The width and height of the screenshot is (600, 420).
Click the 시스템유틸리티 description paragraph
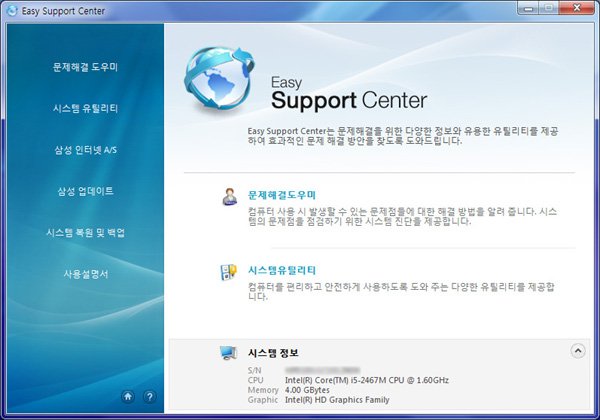[401, 291]
